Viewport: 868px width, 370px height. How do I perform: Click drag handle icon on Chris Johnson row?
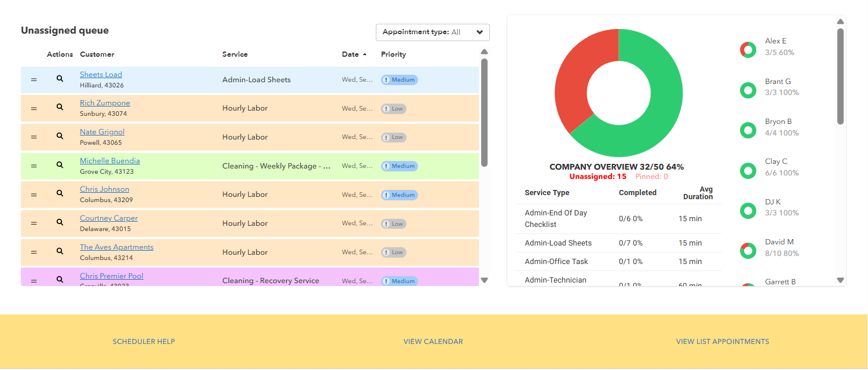tap(34, 194)
